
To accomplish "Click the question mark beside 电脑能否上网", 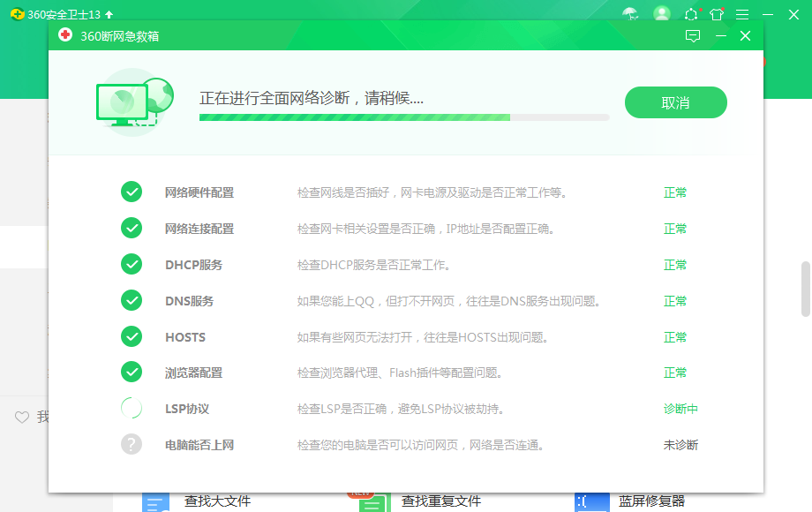I will click(132, 444).
